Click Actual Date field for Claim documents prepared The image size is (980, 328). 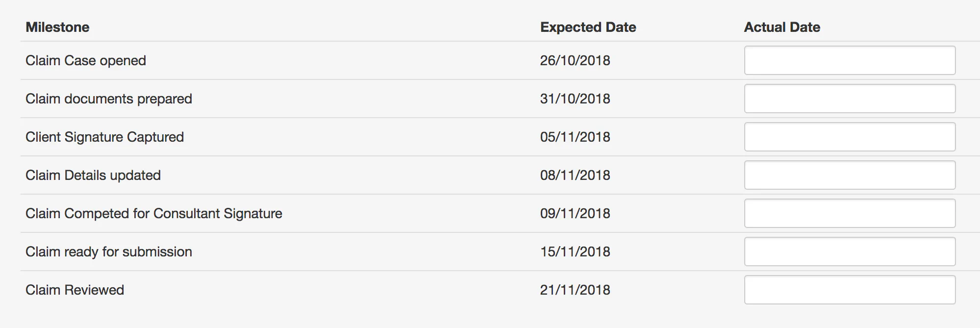850,99
